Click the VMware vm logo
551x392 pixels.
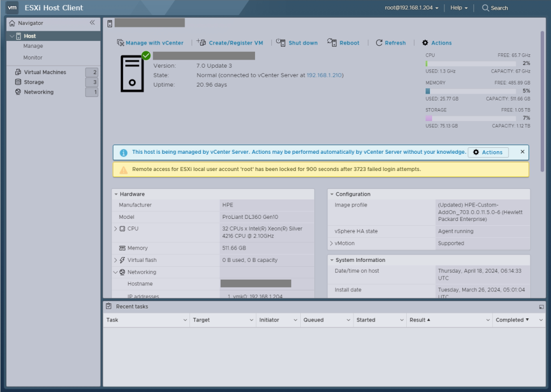pos(12,8)
